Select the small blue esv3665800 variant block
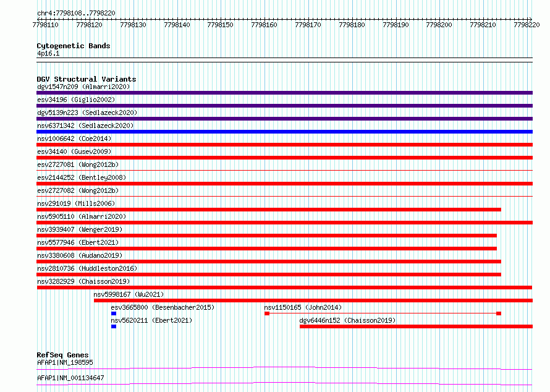 [114, 313]
